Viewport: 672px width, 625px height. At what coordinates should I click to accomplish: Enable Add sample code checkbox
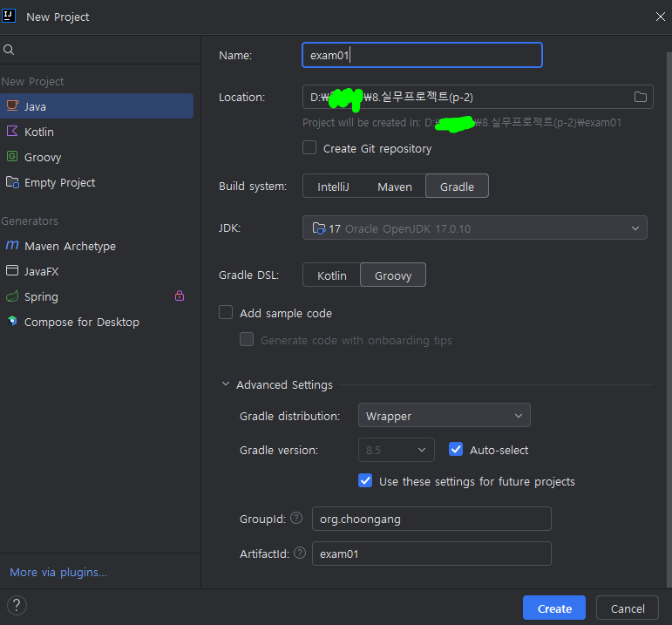(x=226, y=312)
